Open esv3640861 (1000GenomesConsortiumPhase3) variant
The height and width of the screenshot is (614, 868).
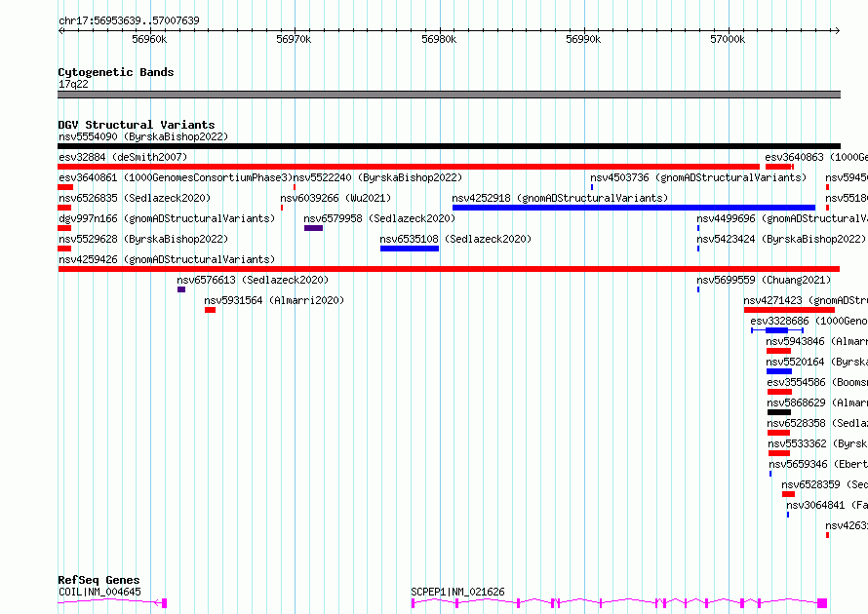(x=176, y=177)
